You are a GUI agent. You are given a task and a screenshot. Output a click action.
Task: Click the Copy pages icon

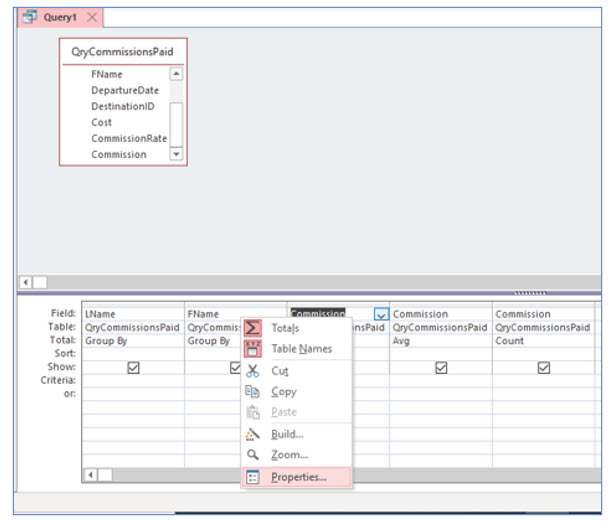(x=252, y=391)
